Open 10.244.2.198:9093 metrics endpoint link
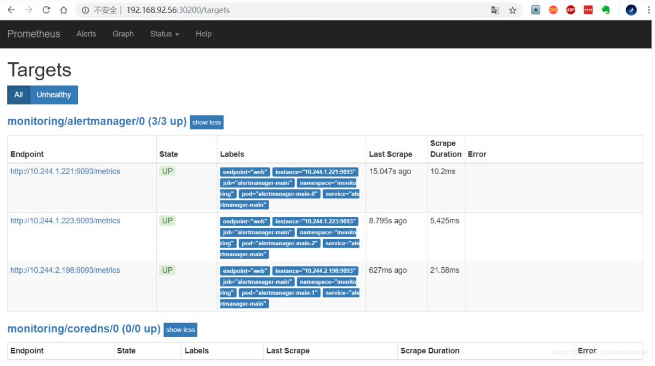The width and height of the screenshot is (655, 366). (x=65, y=270)
